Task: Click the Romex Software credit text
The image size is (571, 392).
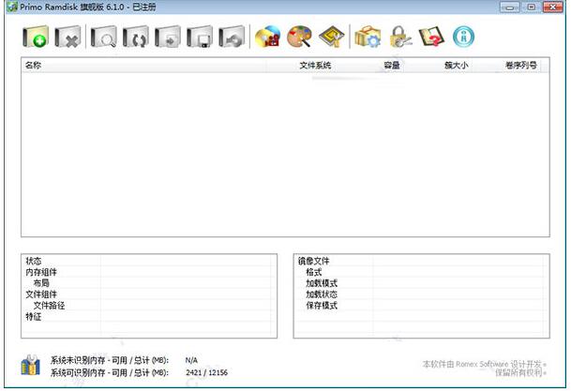Action: [x=485, y=364]
